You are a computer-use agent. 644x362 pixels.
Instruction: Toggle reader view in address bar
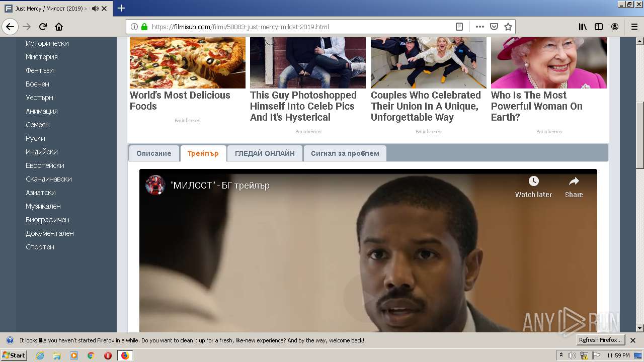tap(459, 27)
